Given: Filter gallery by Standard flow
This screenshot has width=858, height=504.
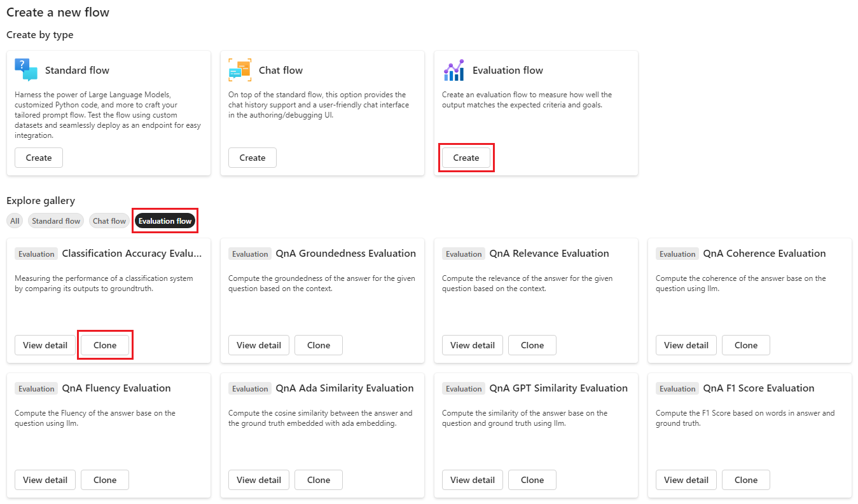Looking at the screenshot, I should pyautogui.click(x=56, y=221).
